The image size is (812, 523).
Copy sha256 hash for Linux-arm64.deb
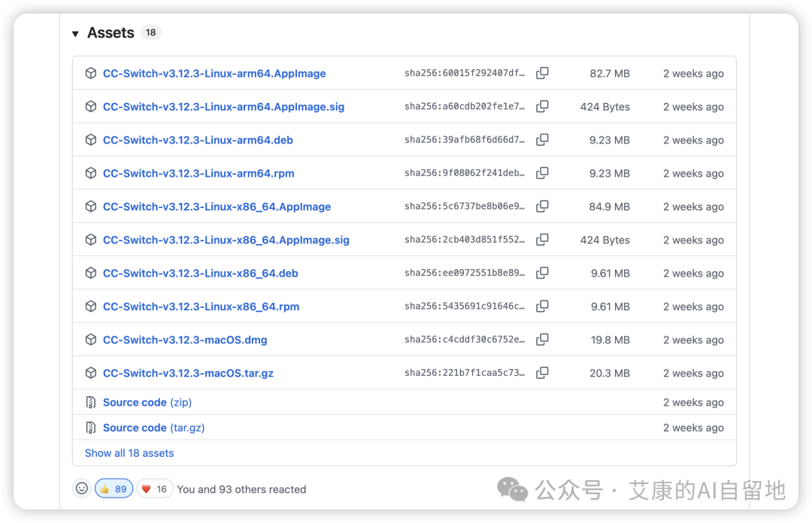[x=542, y=140]
